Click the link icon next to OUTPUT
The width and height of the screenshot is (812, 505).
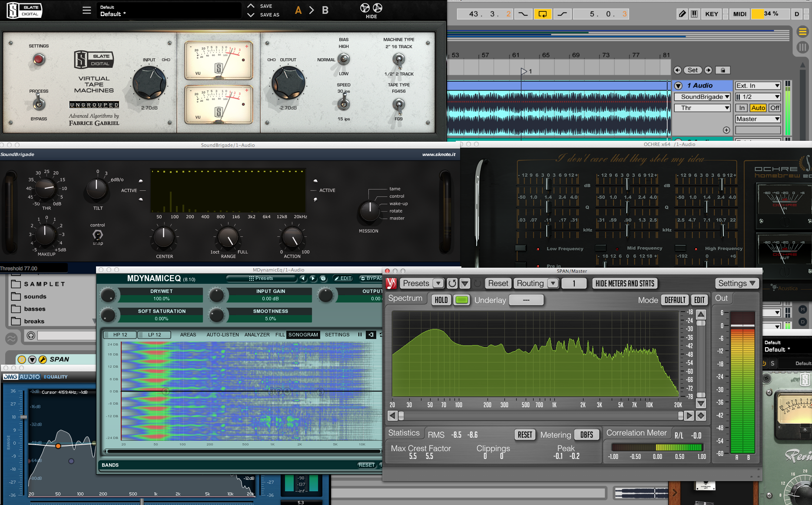tap(272, 60)
